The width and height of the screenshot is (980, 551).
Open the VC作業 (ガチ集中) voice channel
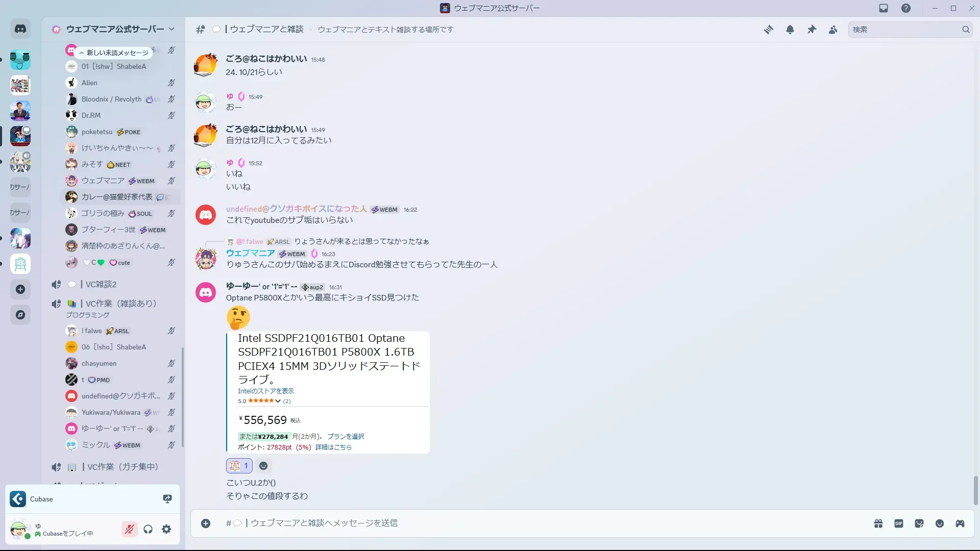coord(122,467)
